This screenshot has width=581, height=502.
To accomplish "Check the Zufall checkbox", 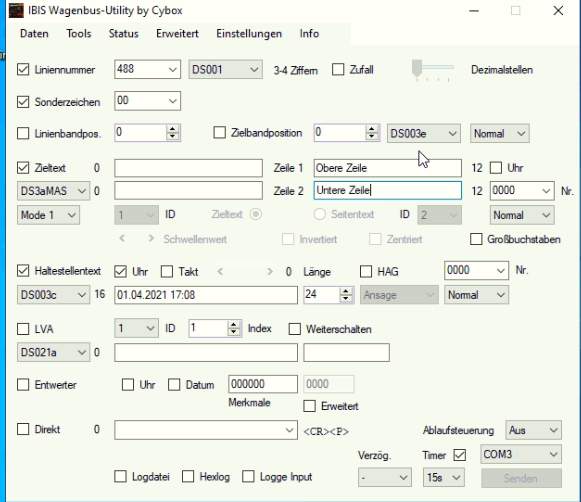I will click(x=338, y=70).
